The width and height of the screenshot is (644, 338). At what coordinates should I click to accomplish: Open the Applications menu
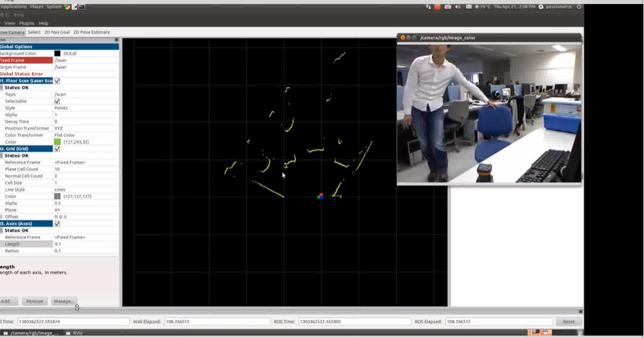[13, 7]
